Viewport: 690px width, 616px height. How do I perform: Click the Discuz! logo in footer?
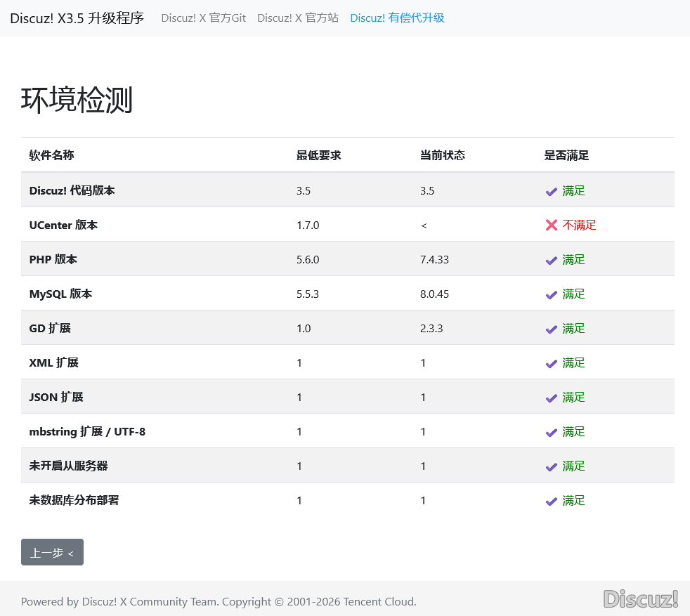(640, 599)
